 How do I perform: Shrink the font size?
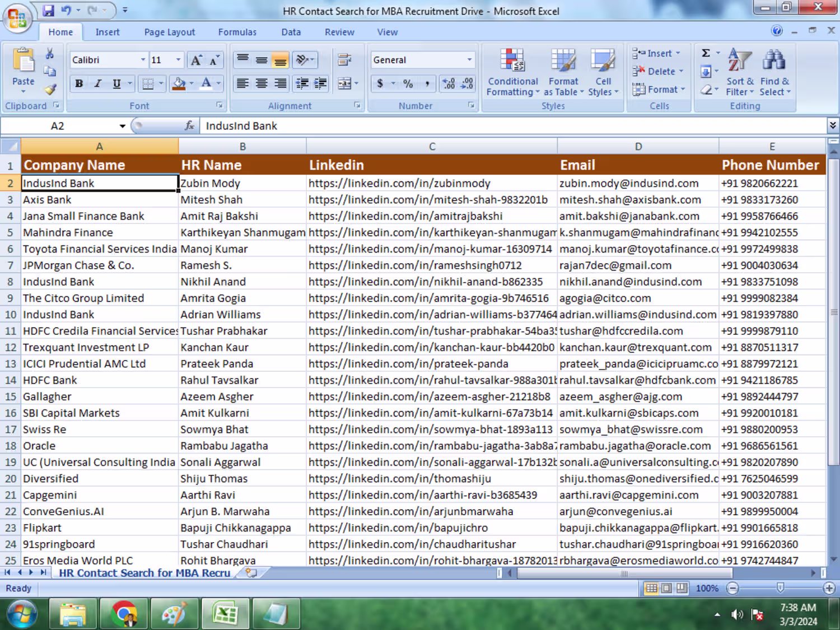point(214,60)
